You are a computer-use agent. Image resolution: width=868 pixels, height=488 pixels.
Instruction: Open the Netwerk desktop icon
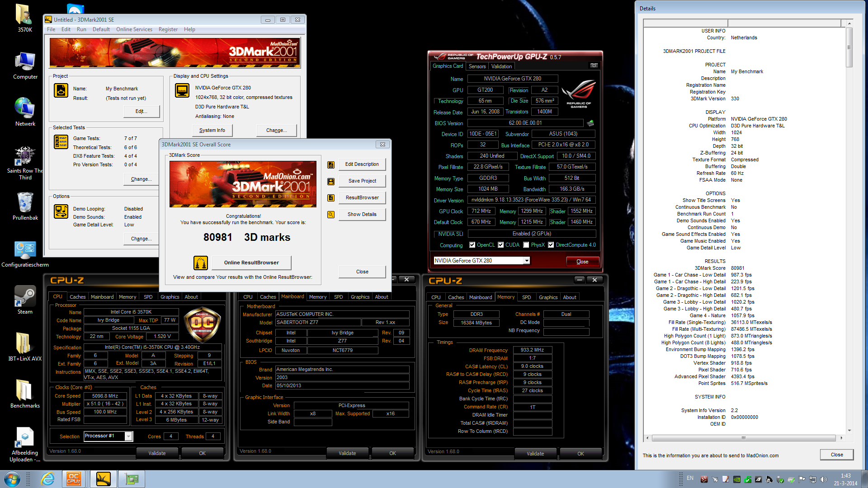point(25,112)
